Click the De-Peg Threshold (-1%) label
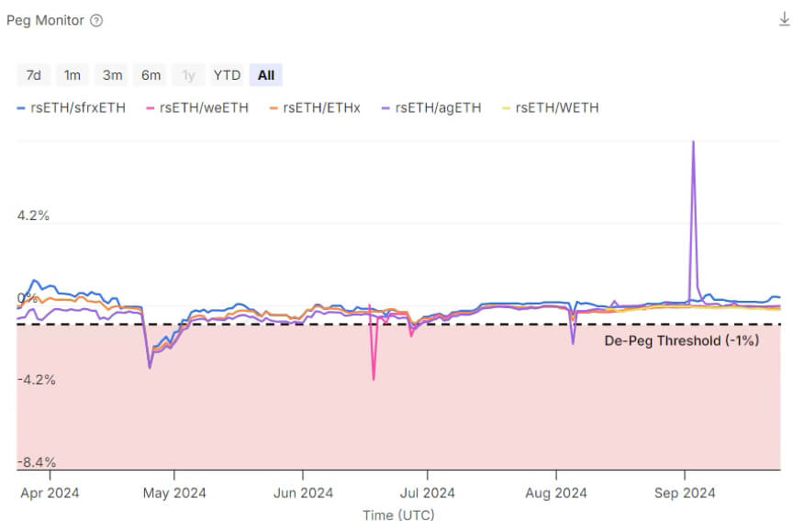The width and height of the screenshot is (793, 532). click(682, 340)
